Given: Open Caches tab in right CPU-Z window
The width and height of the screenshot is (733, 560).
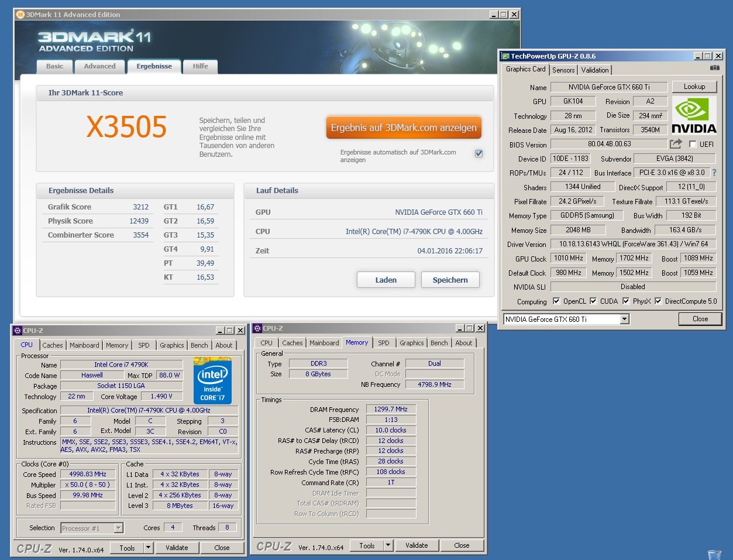Looking at the screenshot, I should tap(292, 343).
